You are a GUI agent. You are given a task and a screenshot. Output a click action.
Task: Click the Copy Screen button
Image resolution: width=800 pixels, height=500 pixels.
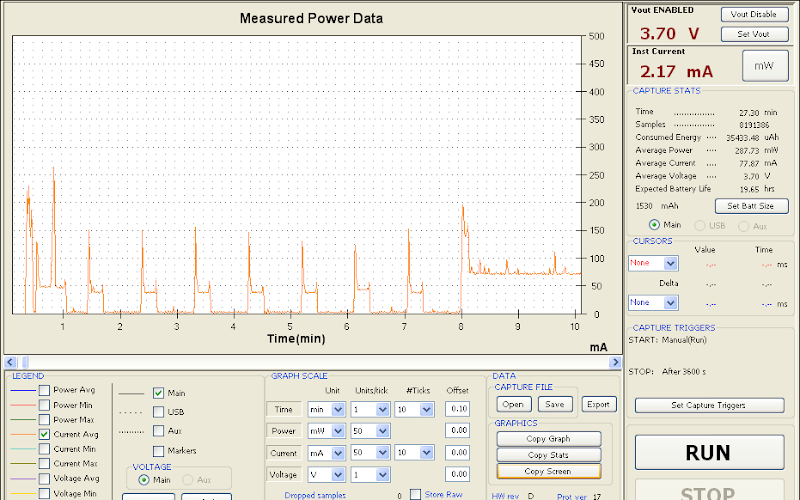(x=549, y=471)
